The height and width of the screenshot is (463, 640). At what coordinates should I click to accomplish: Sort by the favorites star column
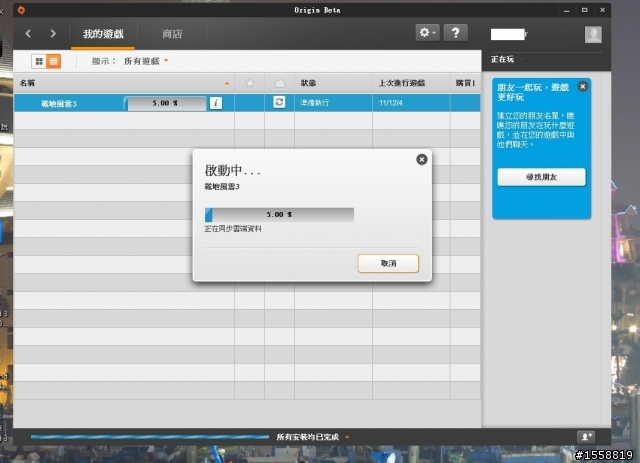[x=249, y=83]
